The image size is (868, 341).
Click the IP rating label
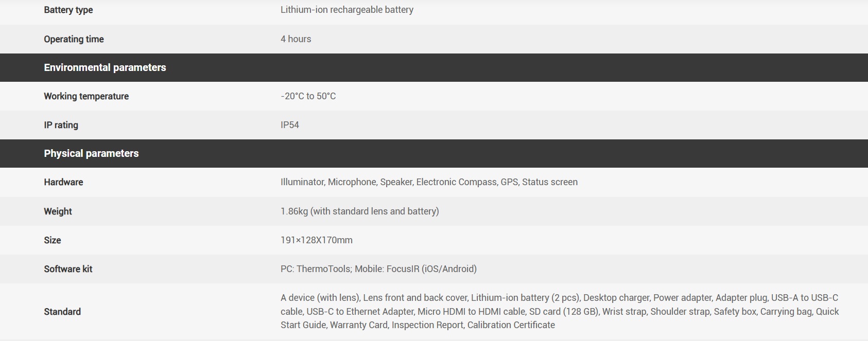click(x=61, y=125)
